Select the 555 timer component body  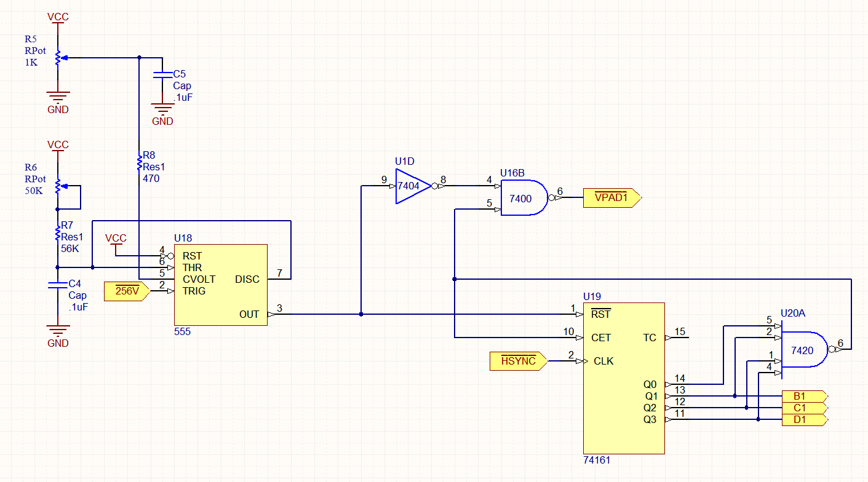point(221,285)
